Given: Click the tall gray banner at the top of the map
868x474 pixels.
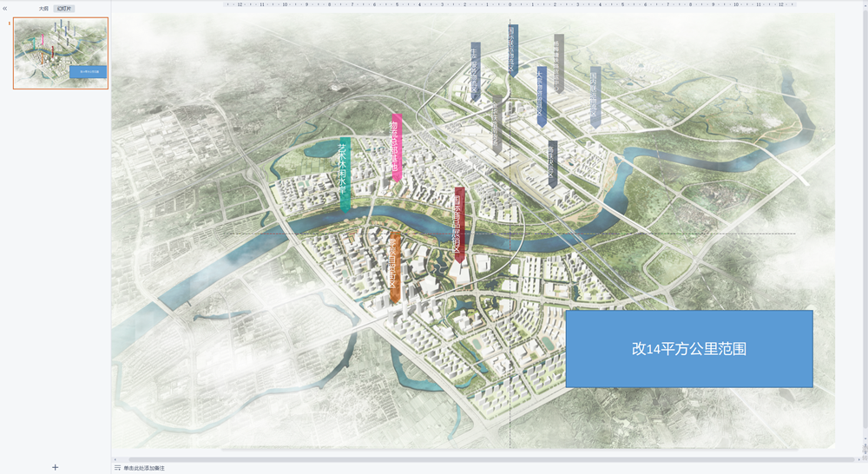Looking at the screenshot, I should (559, 63).
